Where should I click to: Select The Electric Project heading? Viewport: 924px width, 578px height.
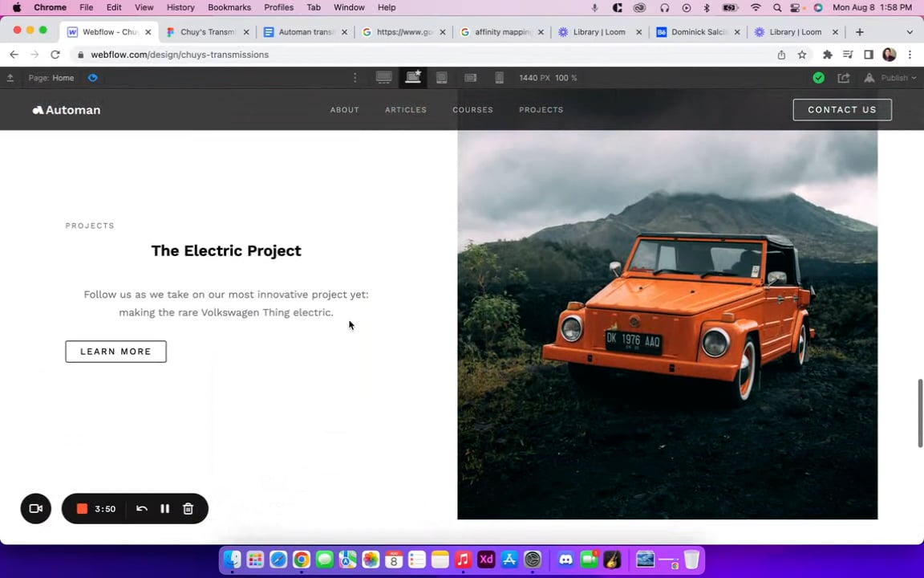point(226,250)
